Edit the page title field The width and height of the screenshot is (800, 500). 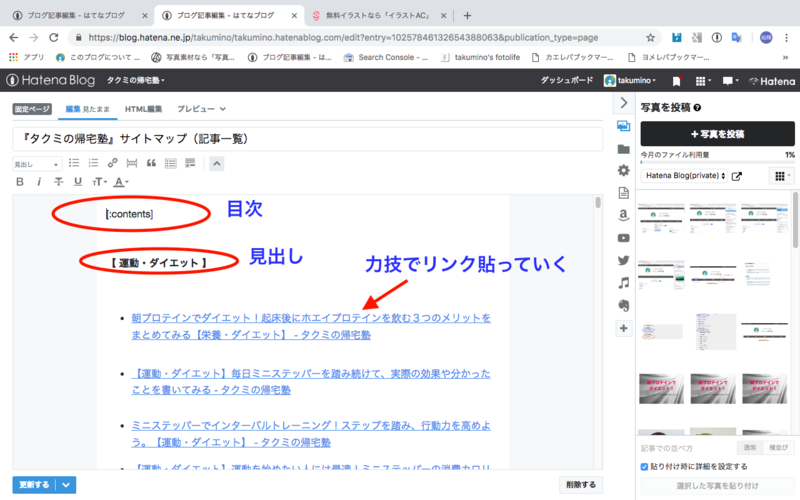(308, 139)
